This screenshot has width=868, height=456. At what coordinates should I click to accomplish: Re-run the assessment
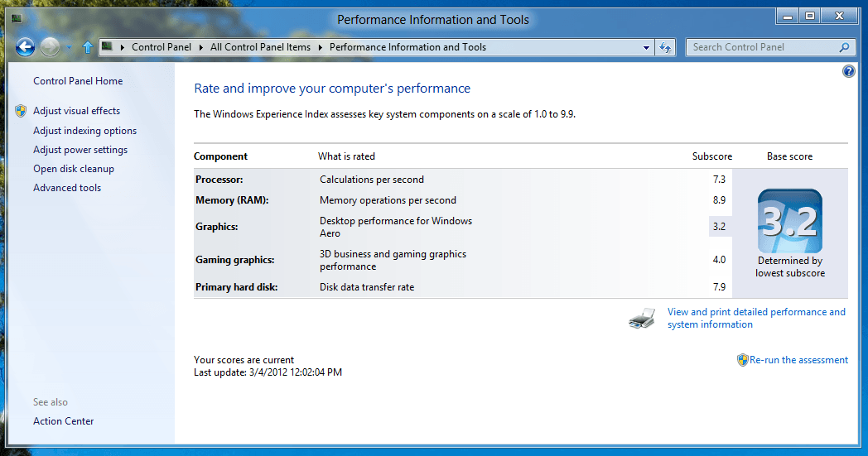(798, 360)
